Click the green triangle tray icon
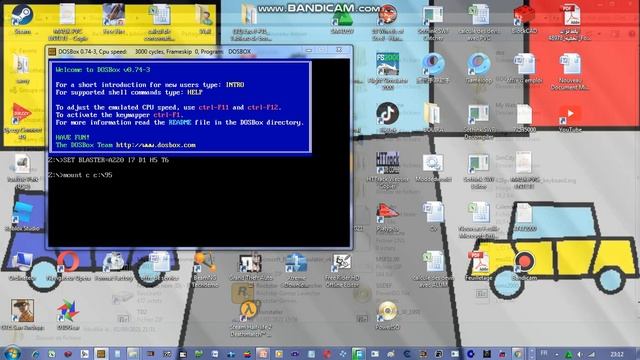This screenshot has height=360, width=640. coord(569,354)
